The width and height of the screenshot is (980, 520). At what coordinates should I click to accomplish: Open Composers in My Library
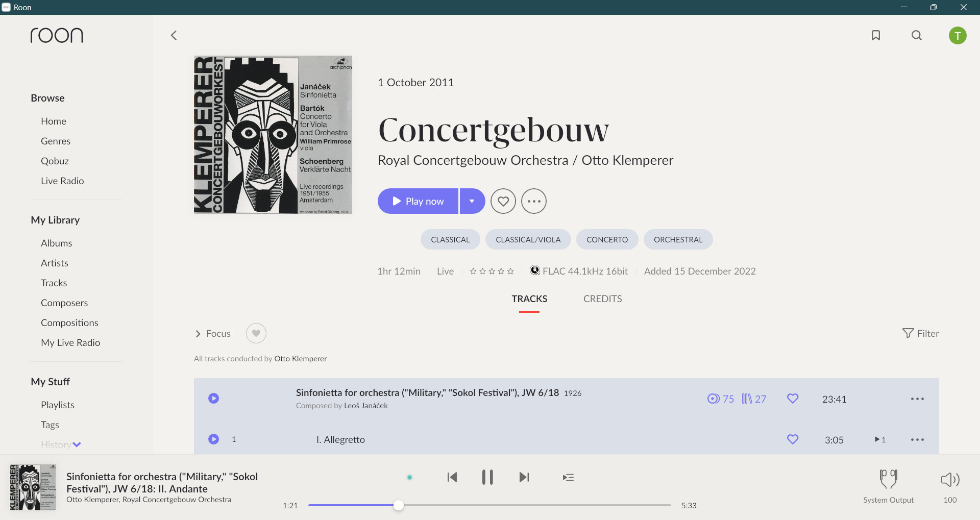coord(64,303)
